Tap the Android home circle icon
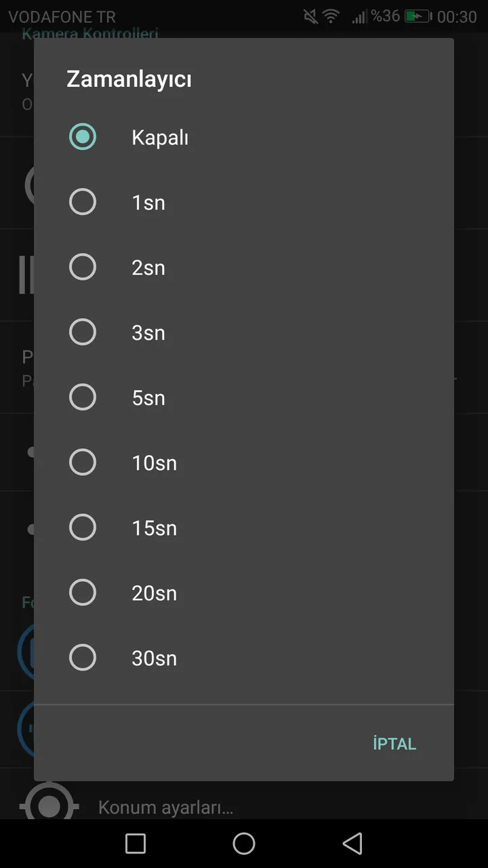Screen dimensions: 488x868 click(244, 844)
